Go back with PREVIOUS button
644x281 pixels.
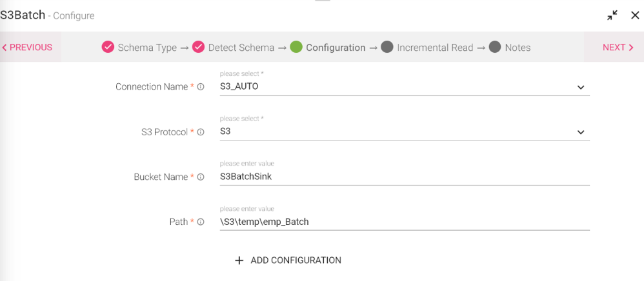pyautogui.click(x=27, y=47)
